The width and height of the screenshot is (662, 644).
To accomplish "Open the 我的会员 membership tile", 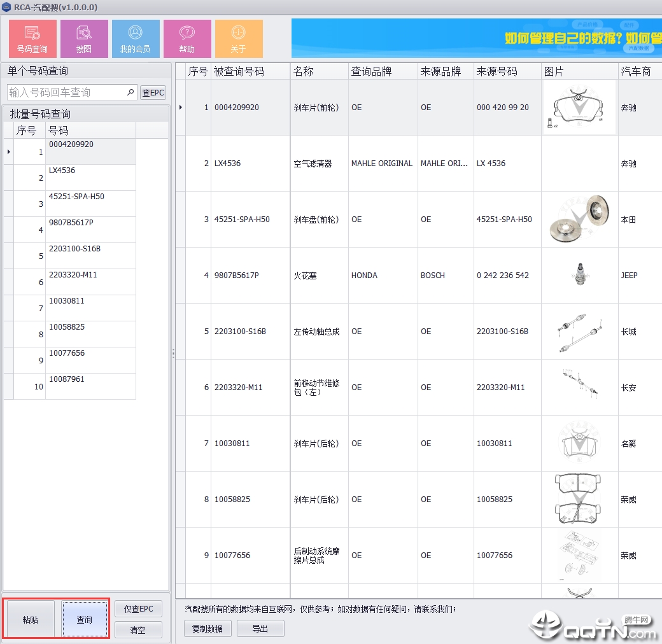I will tap(136, 39).
